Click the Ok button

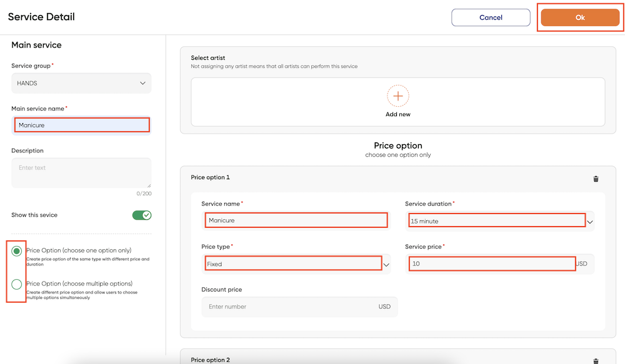(580, 17)
